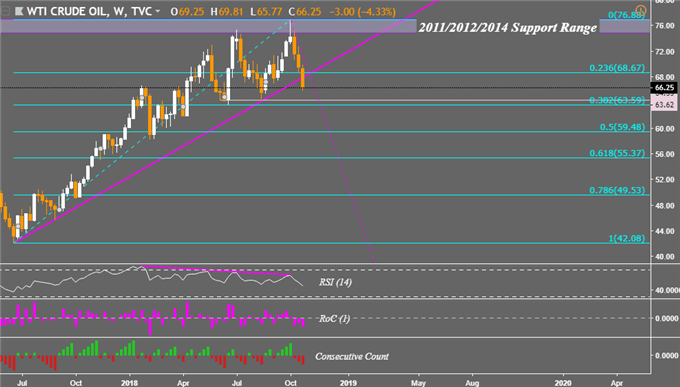Click the 2011/2012/2014 Support Range text
The image size is (680, 387).
click(507, 27)
